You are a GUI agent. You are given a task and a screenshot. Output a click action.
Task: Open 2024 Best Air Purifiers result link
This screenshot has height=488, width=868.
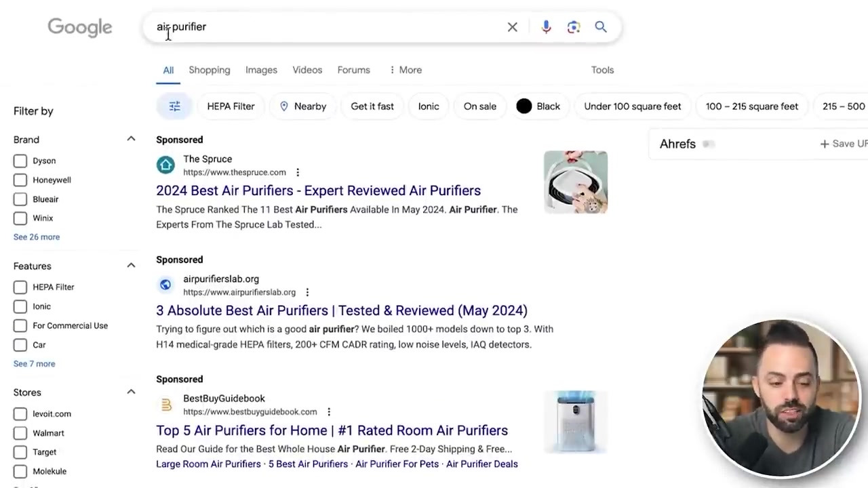(319, 190)
